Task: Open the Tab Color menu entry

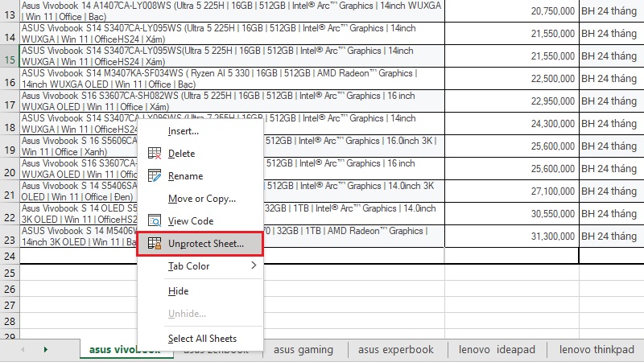Action: pyautogui.click(x=200, y=266)
